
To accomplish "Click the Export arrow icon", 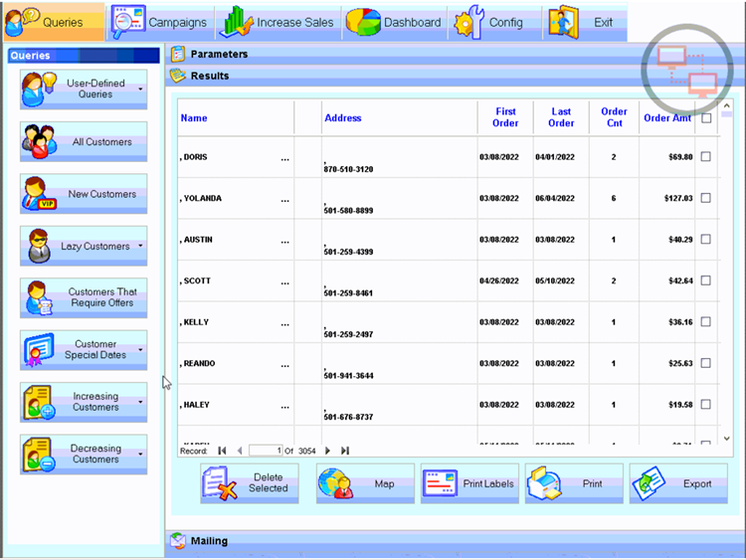I will [x=648, y=483].
